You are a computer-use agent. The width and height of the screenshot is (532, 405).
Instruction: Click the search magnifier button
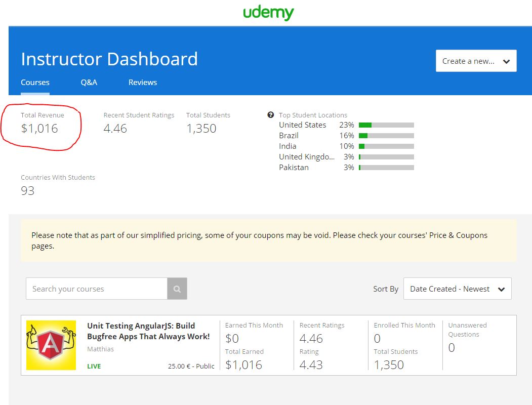(177, 289)
